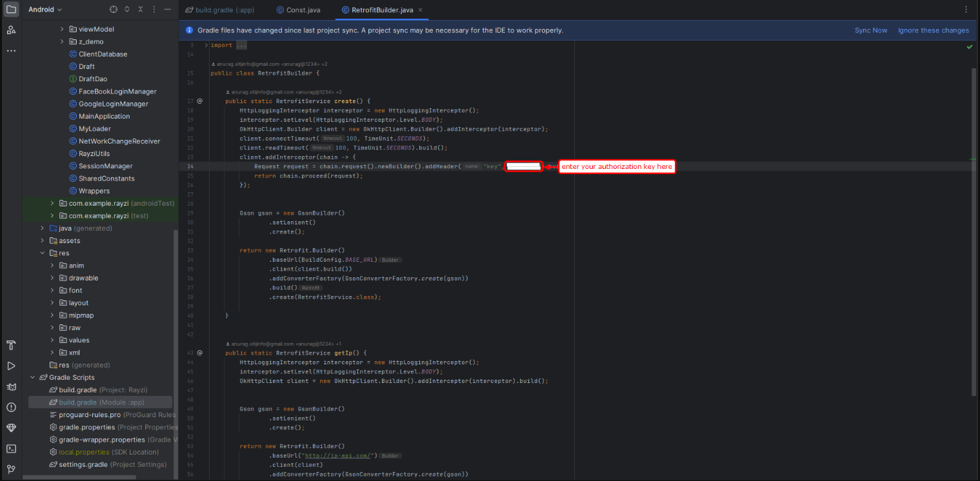Viewport: 980px width, 481px height.
Task: Open the Resource Manager tool window
Action: [11, 30]
